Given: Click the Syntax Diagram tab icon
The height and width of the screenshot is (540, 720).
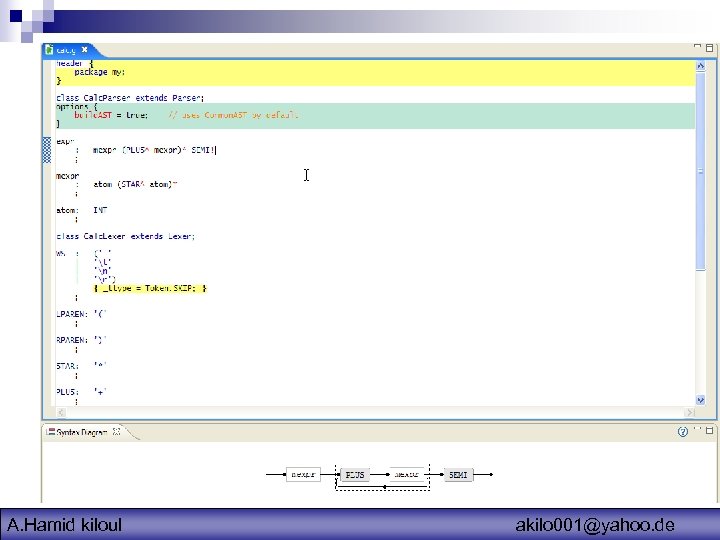Looking at the screenshot, I should [x=51, y=432].
